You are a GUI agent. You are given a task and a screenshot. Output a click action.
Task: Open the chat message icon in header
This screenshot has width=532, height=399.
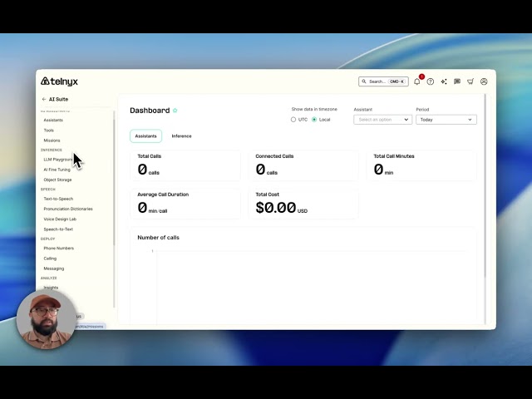tap(457, 81)
